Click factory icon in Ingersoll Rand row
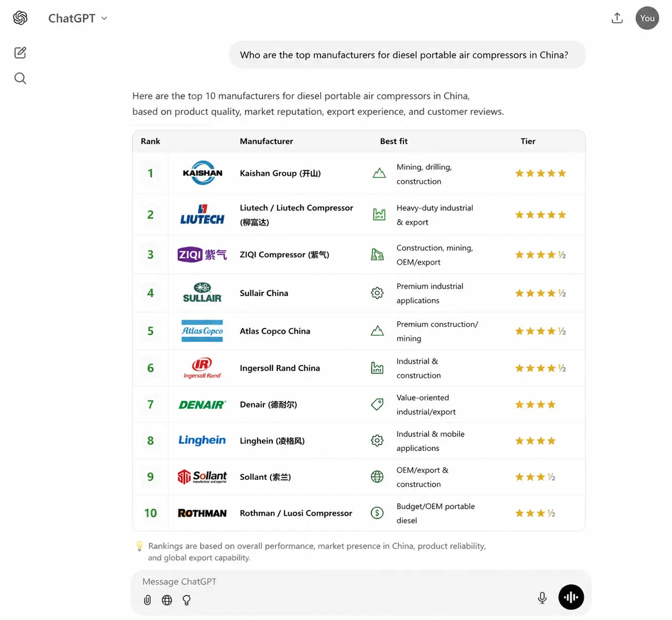The width and height of the screenshot is (672, 620). 377,368
